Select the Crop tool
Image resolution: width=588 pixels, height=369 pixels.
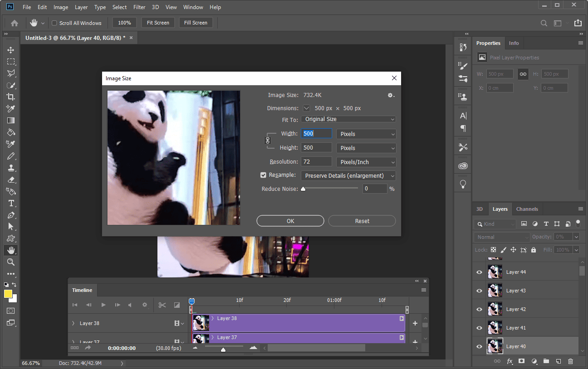(10, 97)
